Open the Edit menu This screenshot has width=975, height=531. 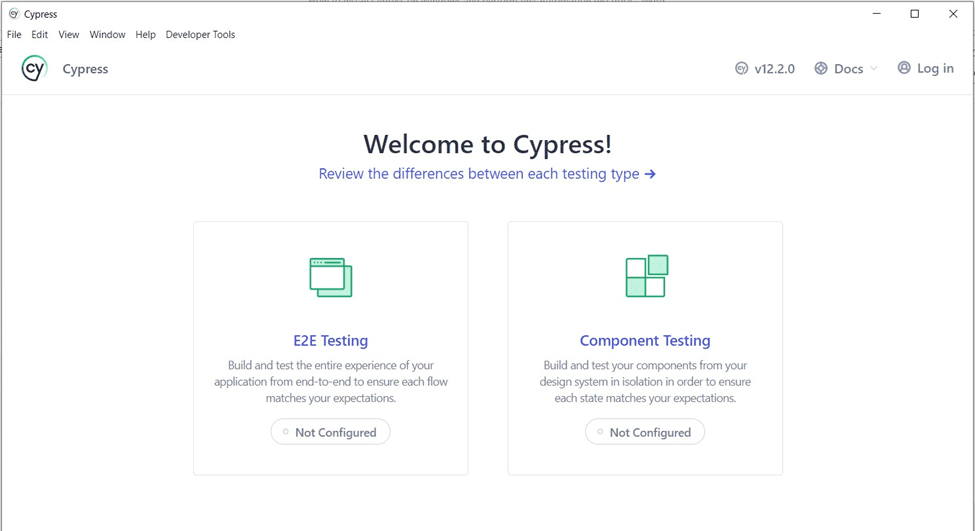39,34
